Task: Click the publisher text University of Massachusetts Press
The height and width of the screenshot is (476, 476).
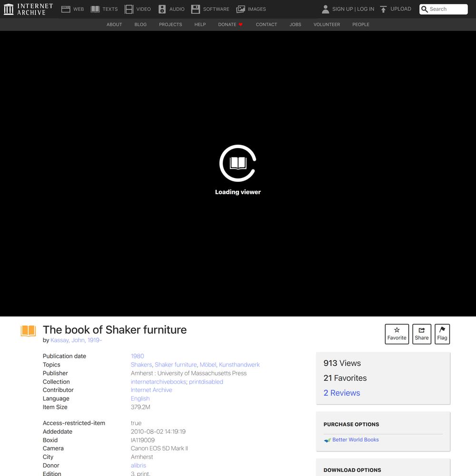Action: [x=202, y=373]
